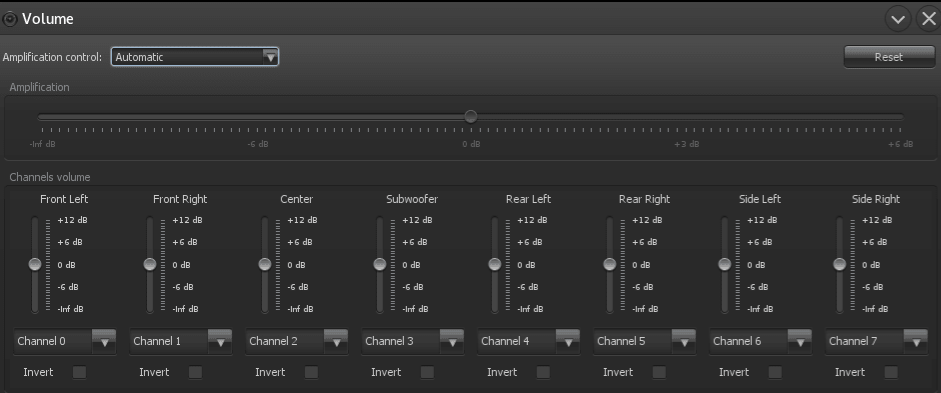Viewport: 941px width, 393px height.
Task: Click the Rear Left volume slider knob
Action: (x=495, y=264)
